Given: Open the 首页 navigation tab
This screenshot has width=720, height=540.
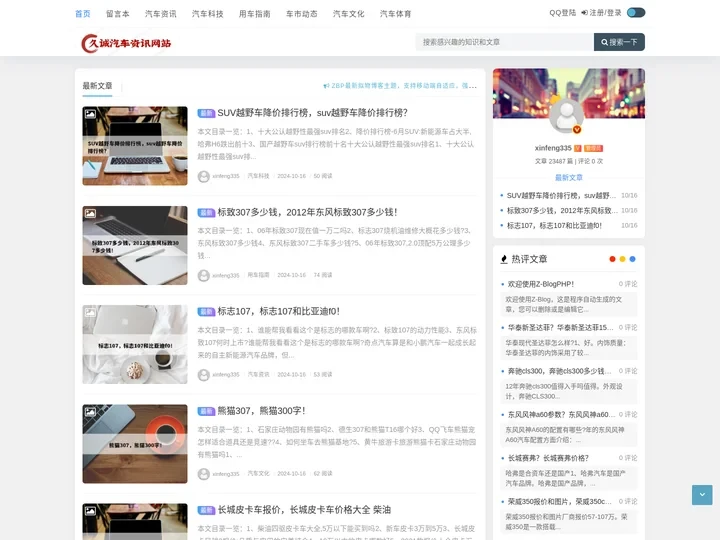Looking at the screenshot, I should [83, 14].
